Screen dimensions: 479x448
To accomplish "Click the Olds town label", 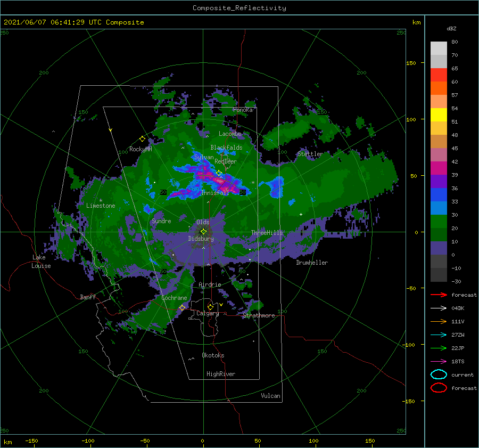I will pyautogui.click(x=203, y=222).
